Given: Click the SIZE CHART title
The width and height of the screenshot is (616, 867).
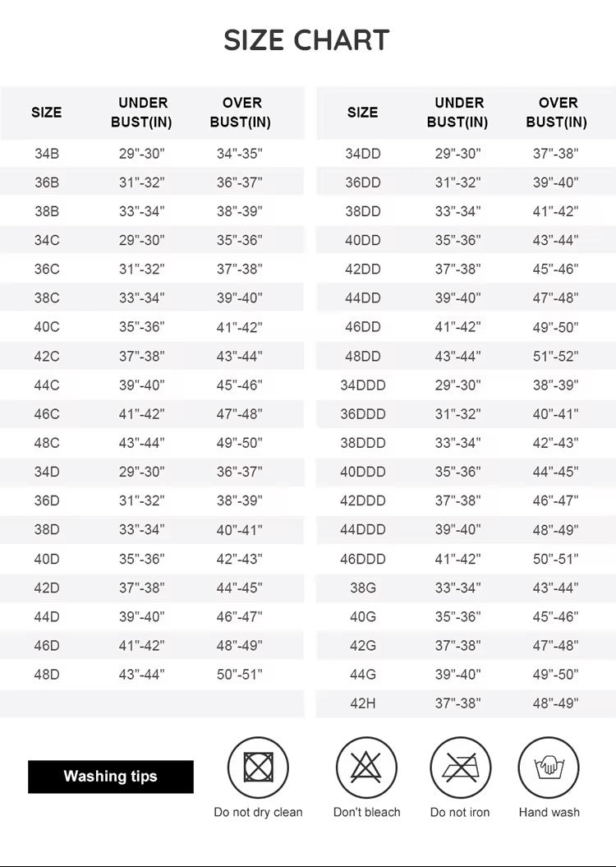Looking at the screenshot, I should point(306,40).
